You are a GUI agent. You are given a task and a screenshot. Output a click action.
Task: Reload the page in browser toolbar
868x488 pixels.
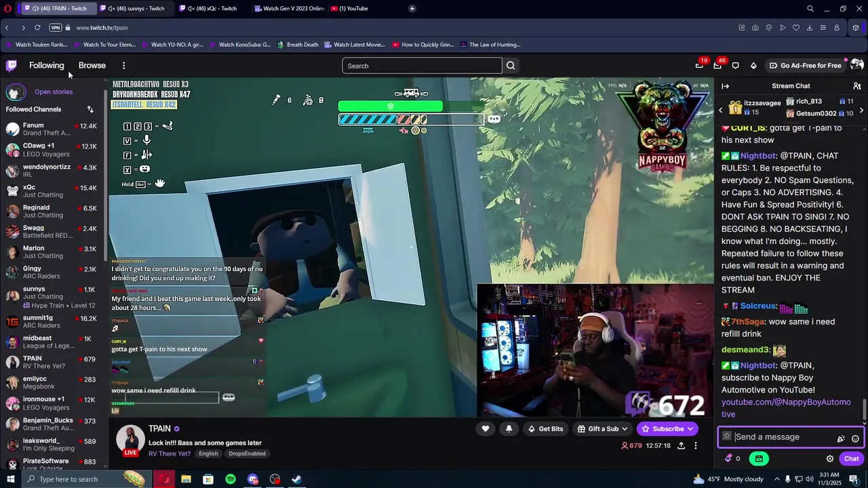coord(37,28)
